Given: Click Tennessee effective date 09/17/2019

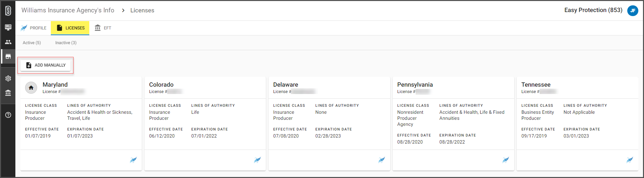Looking at the screenshot, I should (x=534, y=136).
